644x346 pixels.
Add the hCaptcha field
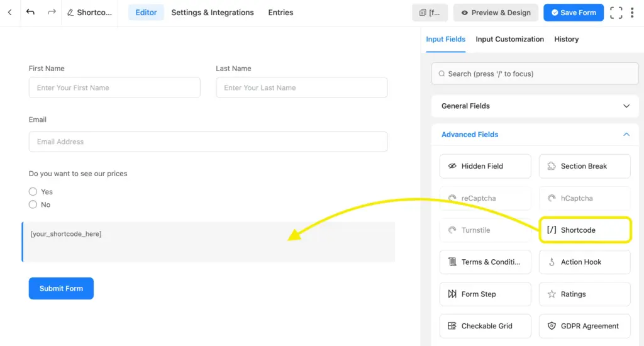coord(584,198)
